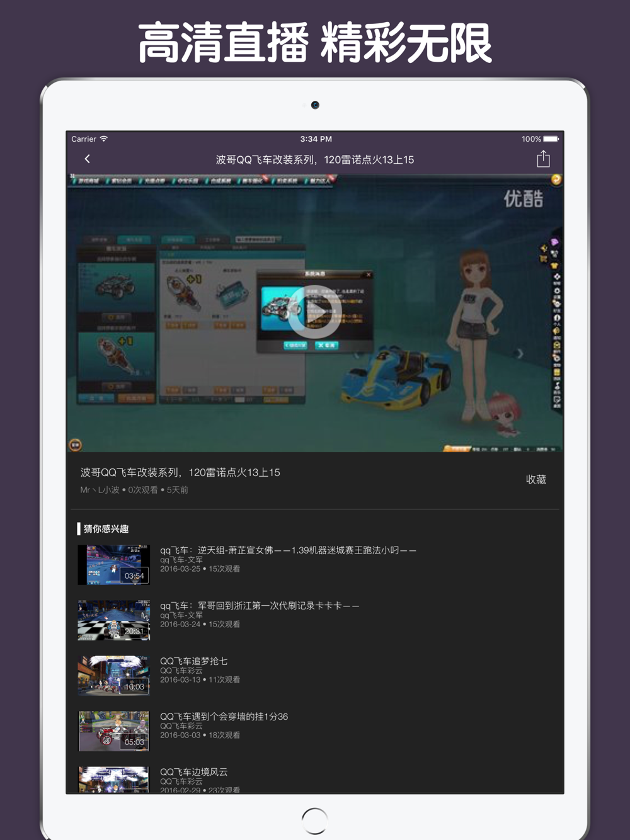
Task: Click the 2016-03-13 • 11次观看 info line
Action: (200, 679)
